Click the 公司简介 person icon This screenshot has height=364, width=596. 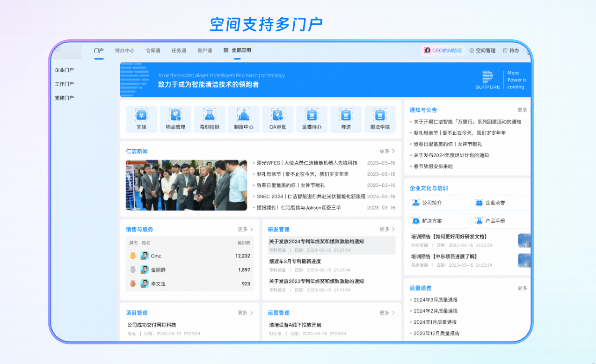416,203
